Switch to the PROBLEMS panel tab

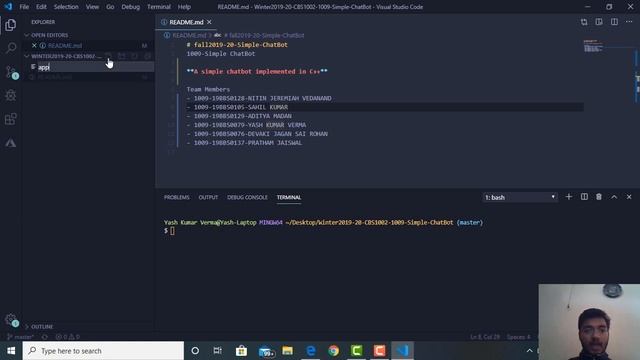177,197
